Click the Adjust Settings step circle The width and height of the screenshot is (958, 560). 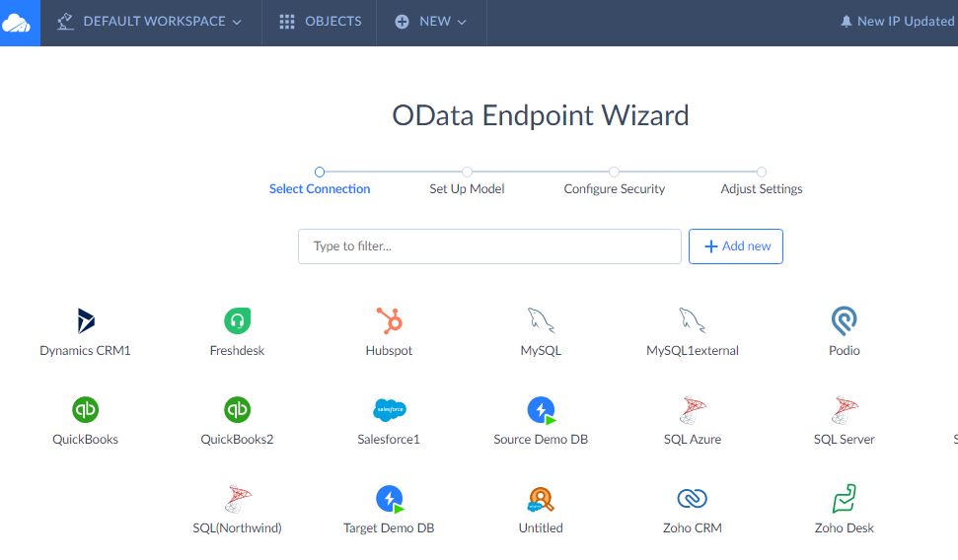point(762,173)
